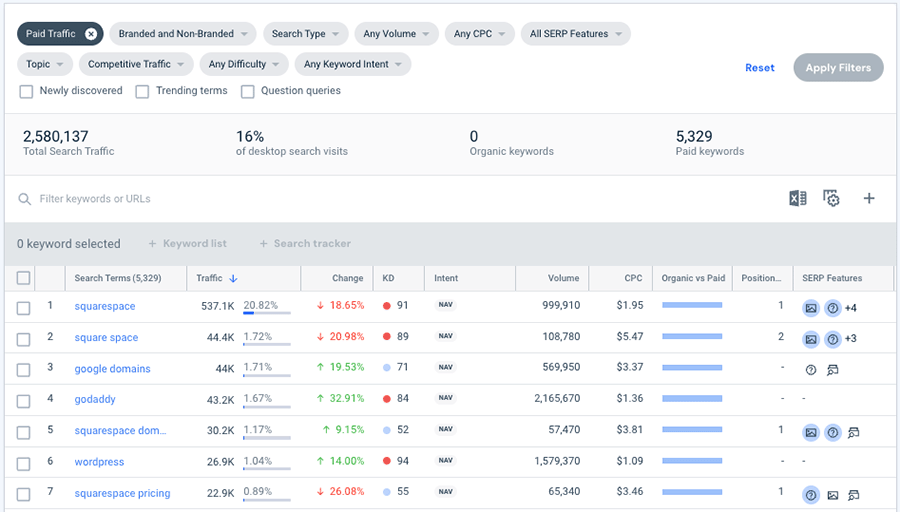Open the Topic filter dropdown
The width and height of the screenshot is (900, 512).
[45, 64]
